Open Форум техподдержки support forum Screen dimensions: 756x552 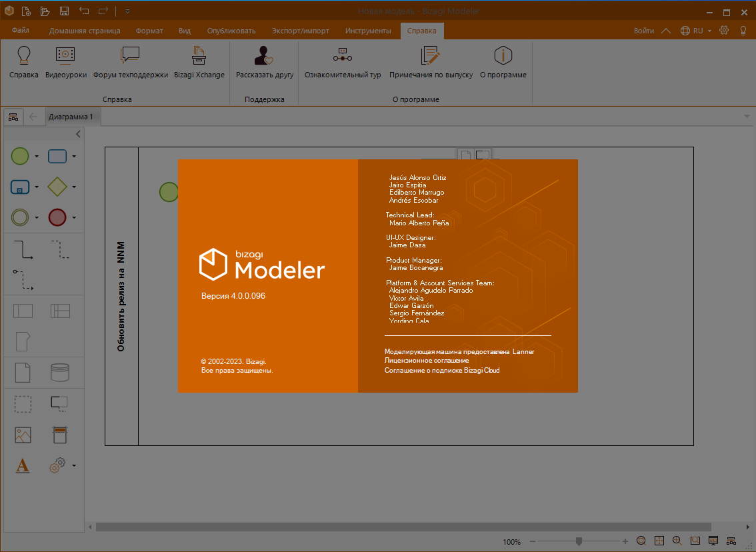[x=130, y=62]
